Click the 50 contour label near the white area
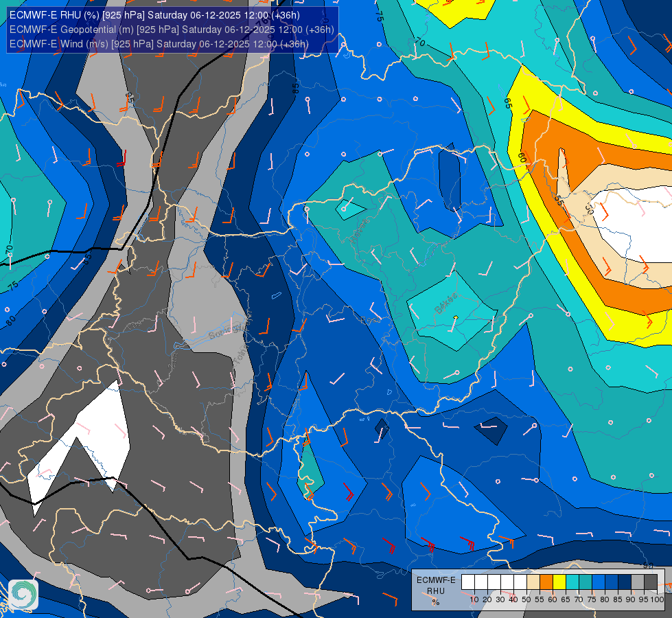 tap(590, 209)
